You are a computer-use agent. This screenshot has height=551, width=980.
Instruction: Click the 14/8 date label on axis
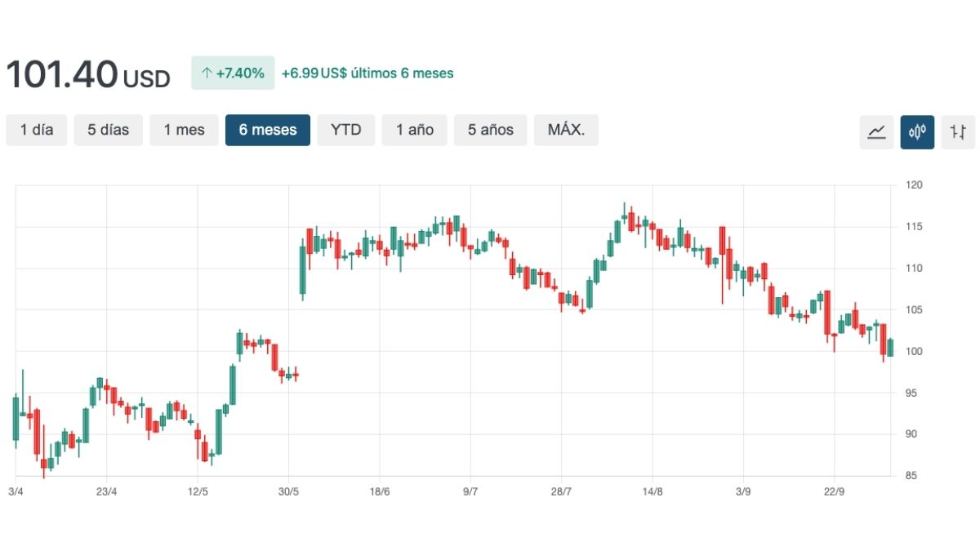(x=653, y=491)
